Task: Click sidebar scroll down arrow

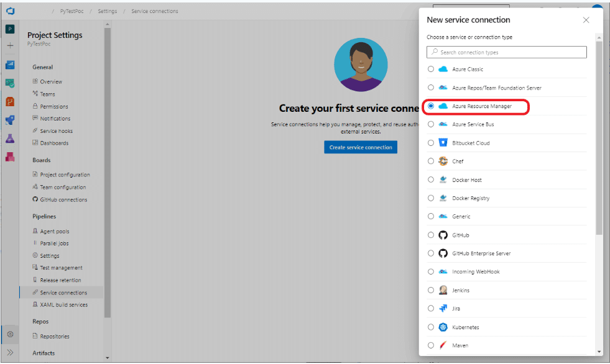Action: pos(108,358)
